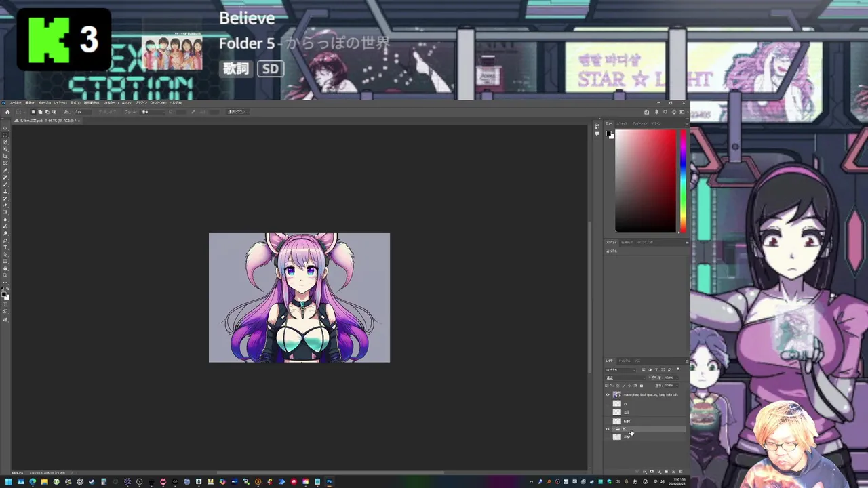
Task: Select the Blur tool
Action: 5,219
